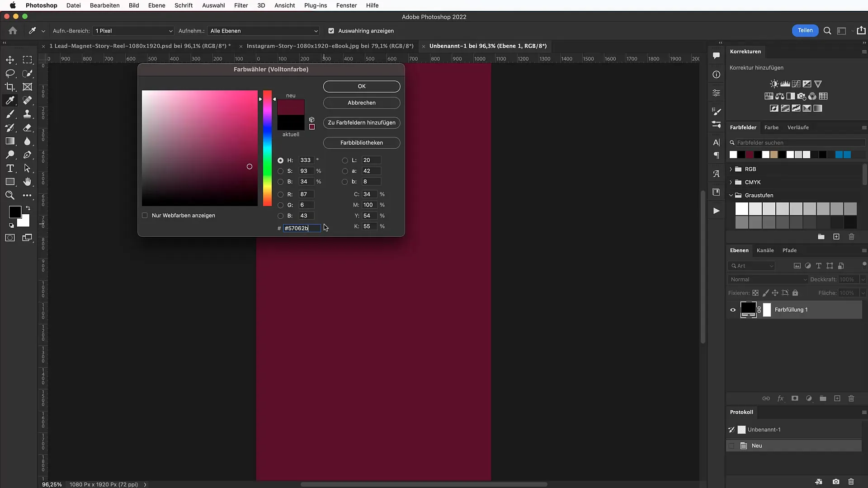
Task: Select the Horizontal Type tool
Action: point(10,168)
